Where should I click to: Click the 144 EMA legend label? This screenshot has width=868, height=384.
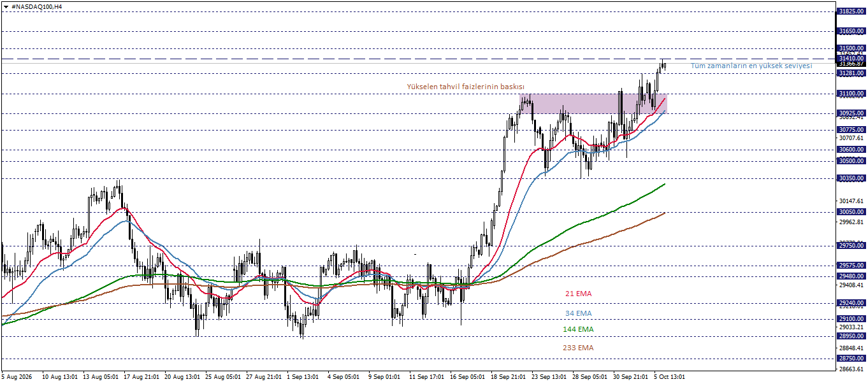click(578, 329)
